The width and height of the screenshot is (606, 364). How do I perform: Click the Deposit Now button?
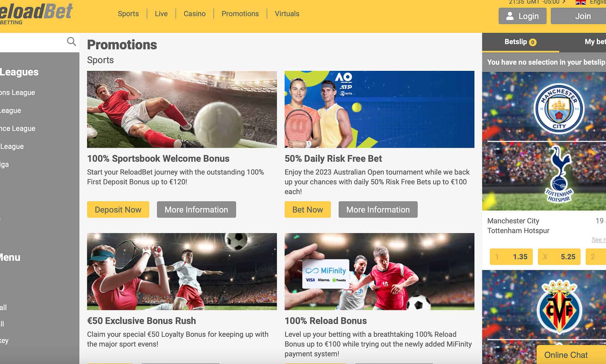(x=118, y=210)
